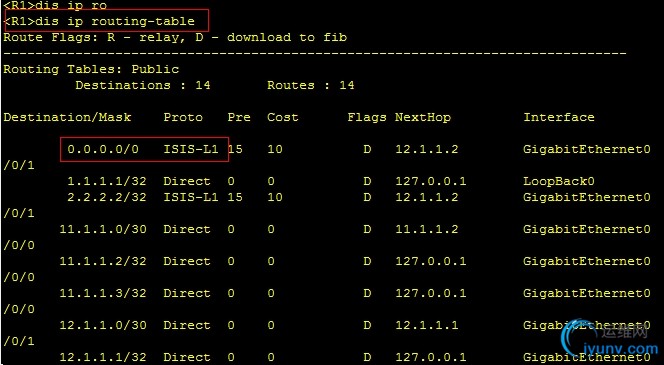This screenshot has width=664, height=365.
Task: Select the "Route Flags: R - relay" line
Action: (175, 37)
